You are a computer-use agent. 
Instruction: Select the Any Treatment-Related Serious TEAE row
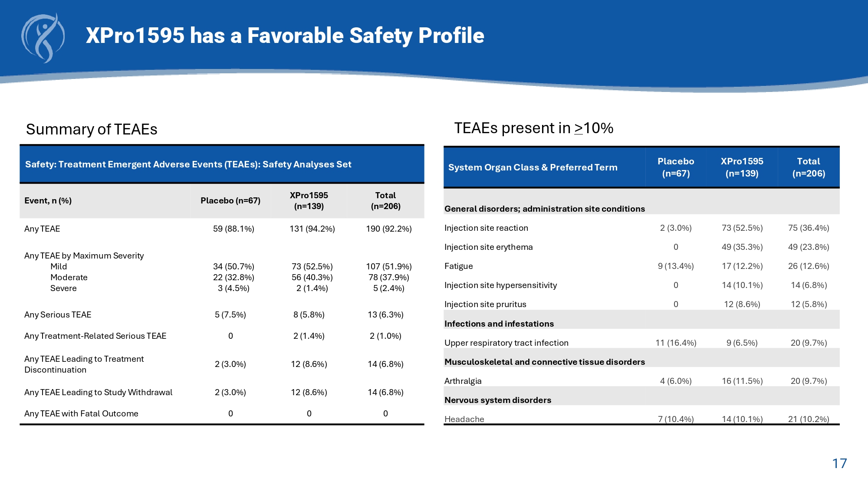pos(95,336)
